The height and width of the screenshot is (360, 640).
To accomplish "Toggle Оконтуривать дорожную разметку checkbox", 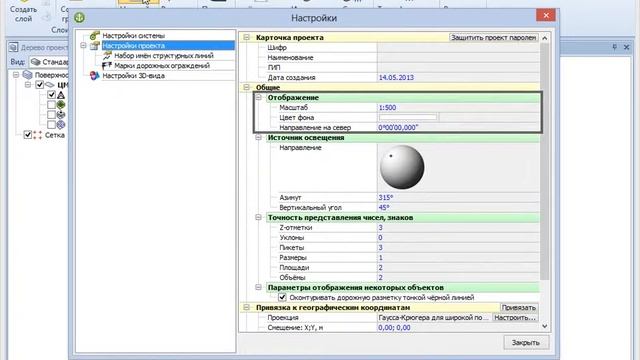I will 282,298.
